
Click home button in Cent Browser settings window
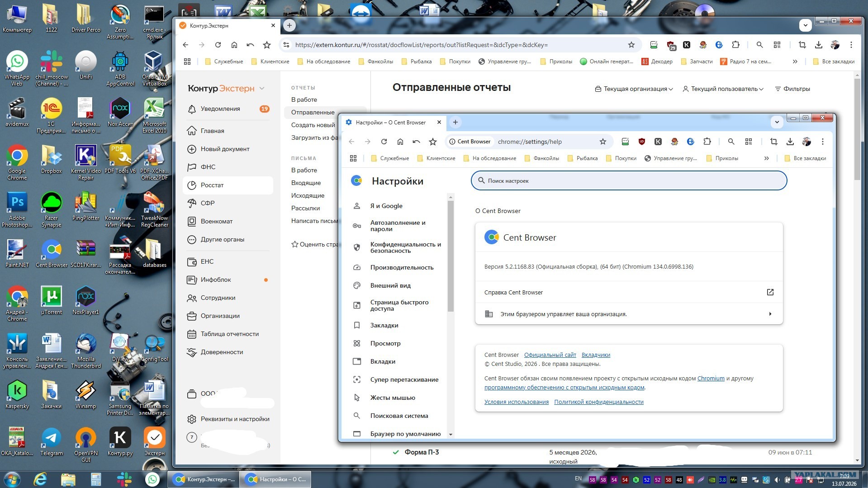tap(400, 142)
